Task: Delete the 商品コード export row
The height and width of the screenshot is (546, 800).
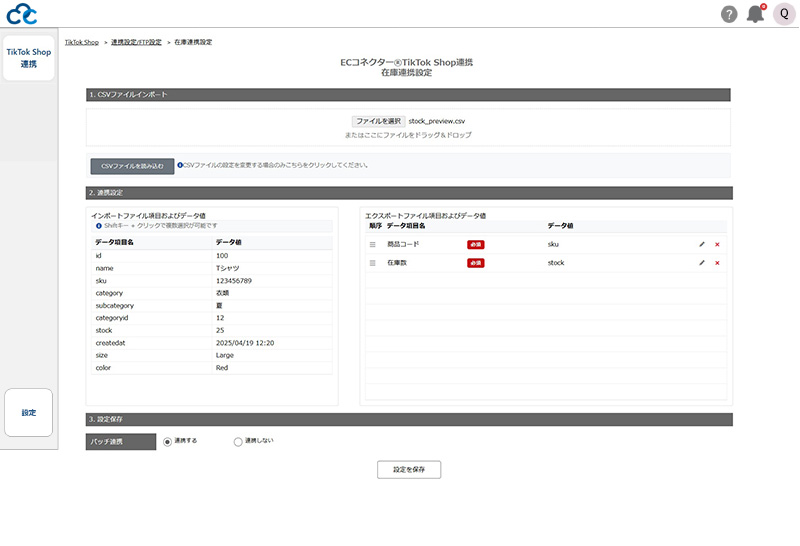Action: 717,244
